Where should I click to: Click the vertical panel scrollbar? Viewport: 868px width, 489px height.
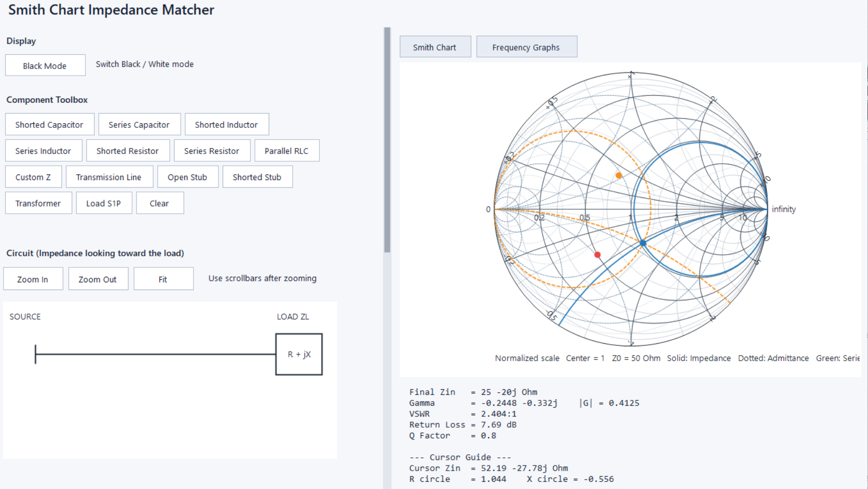tap(387, 140)
